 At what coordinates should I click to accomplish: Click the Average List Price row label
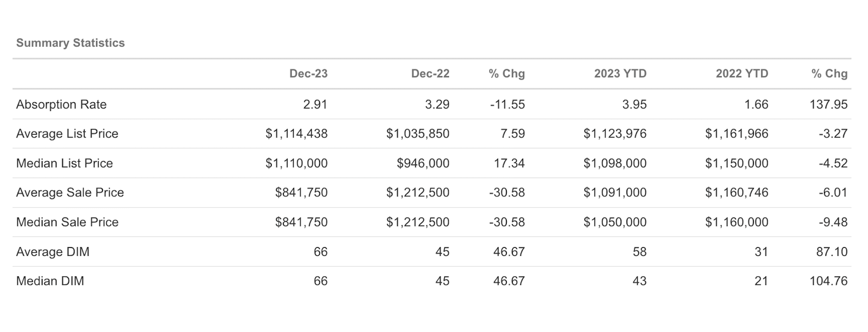[x=67, y=134]
